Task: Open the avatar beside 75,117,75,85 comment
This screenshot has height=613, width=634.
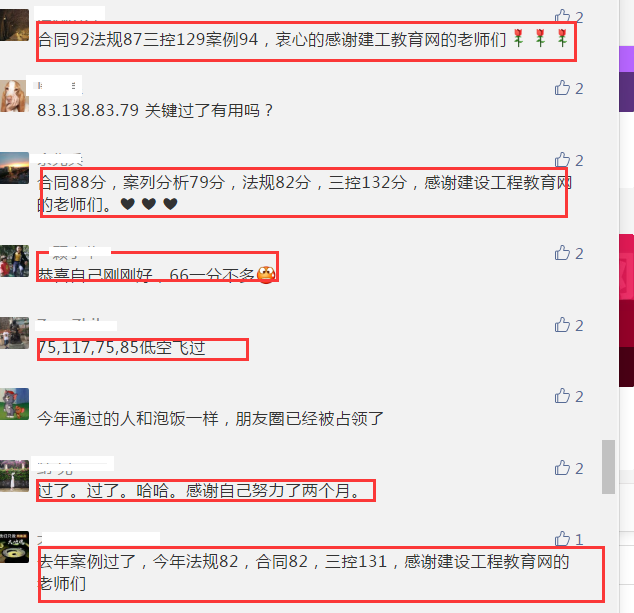Action: (x=15, y=333)
